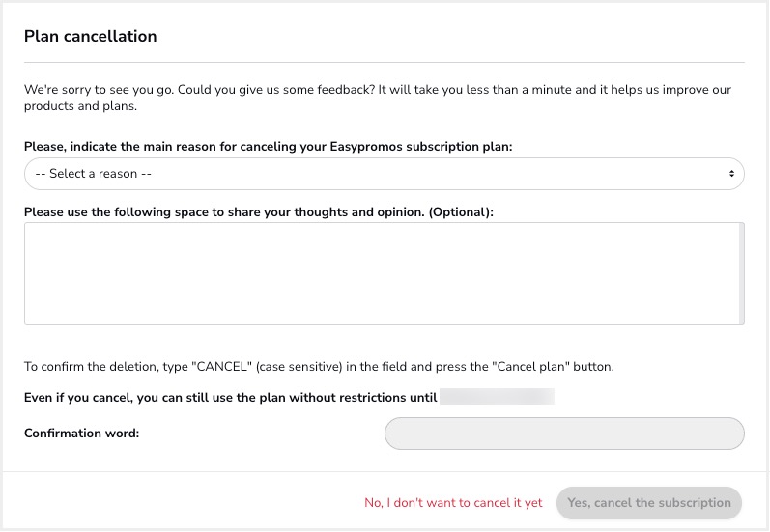
Task: Open the "Select a reason" dropdown
Action: click(384, 174)
